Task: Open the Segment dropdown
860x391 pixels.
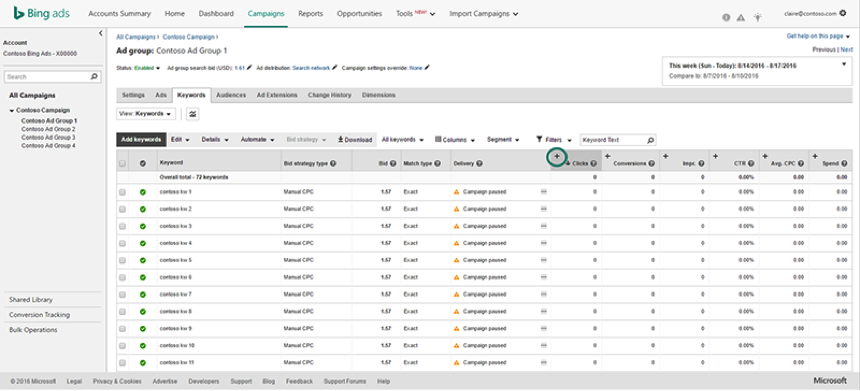Action: click(503, 140)
